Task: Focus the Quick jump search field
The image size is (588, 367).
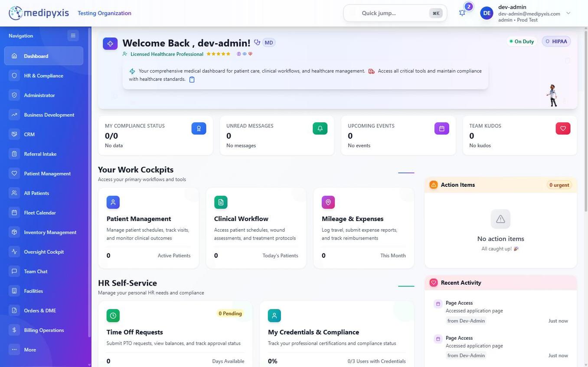Action: 395,13
